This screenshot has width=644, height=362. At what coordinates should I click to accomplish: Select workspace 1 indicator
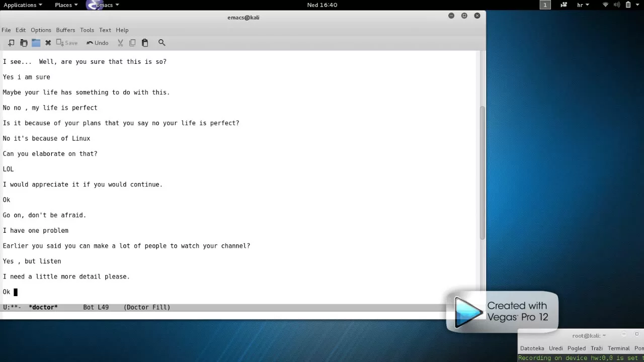(x=545, y=5)
